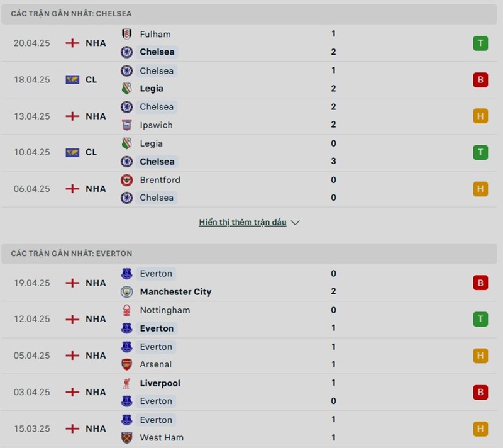Open the Everton vs Arsenal match row
This screenshot has width=503, height=448.
(251, 356)
